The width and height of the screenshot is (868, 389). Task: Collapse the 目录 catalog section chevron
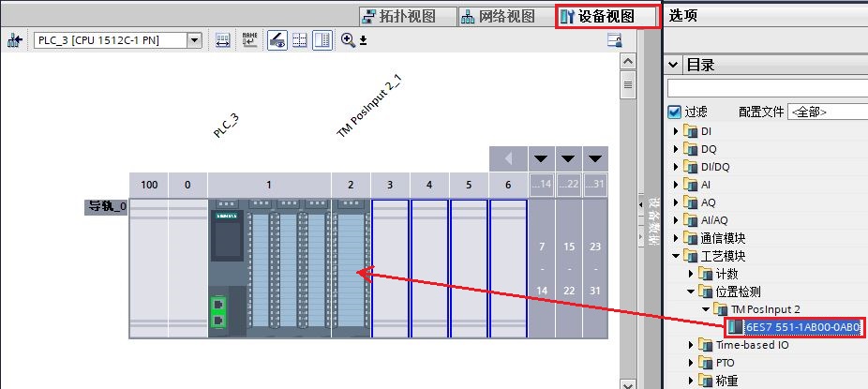[673, 65]
